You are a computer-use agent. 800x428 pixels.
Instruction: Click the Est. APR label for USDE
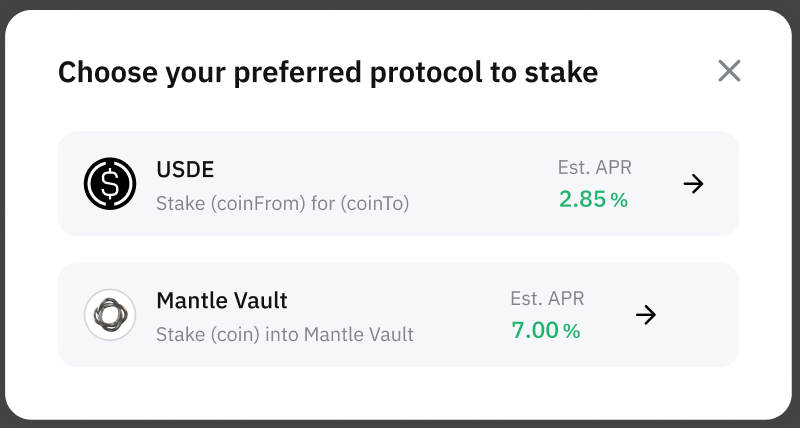click(594, 167)
